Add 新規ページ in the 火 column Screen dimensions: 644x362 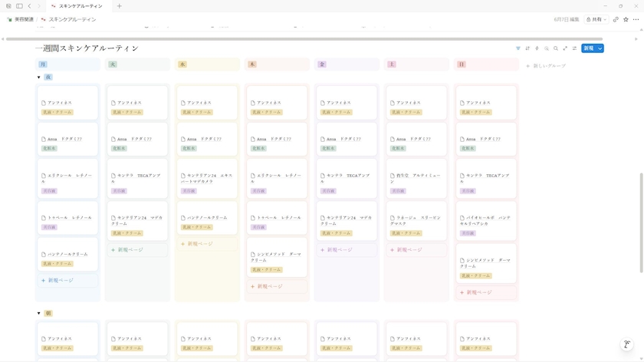pyautogui.click(x=137, y=250)
